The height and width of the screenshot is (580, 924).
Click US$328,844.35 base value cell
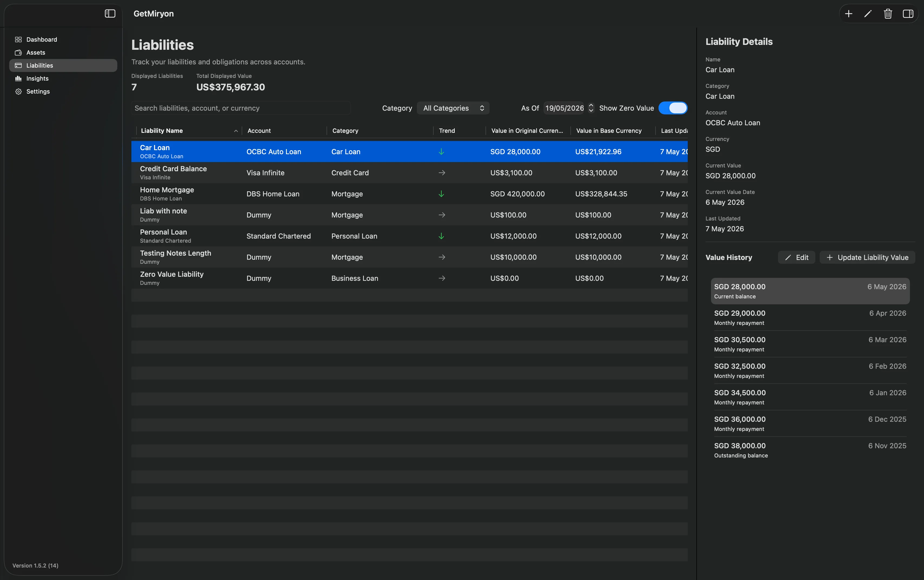click(601, 194)
